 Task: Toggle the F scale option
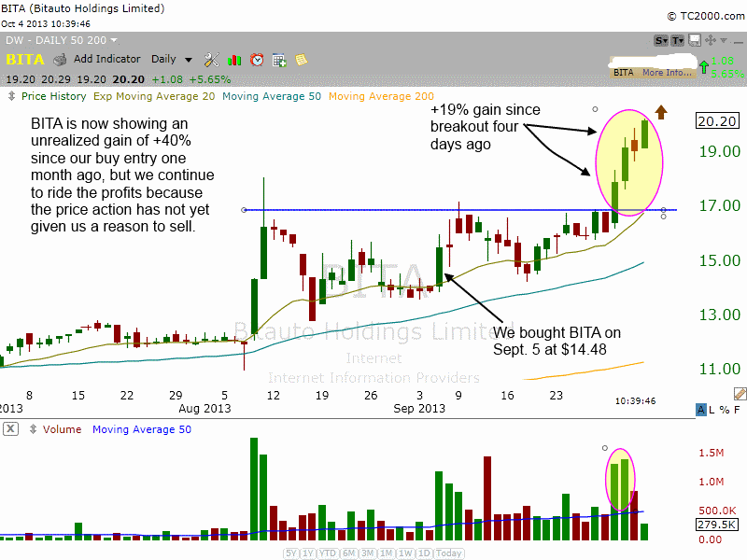pyautogui.click(x=737, y=410)
